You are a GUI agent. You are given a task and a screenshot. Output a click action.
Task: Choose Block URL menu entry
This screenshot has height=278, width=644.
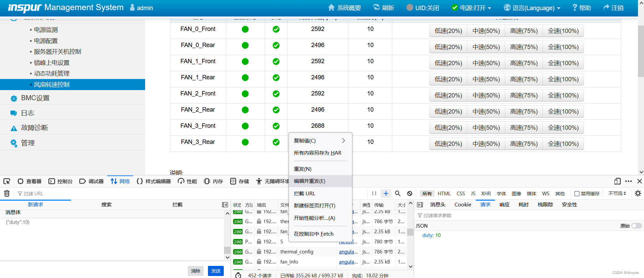point(320,194)
